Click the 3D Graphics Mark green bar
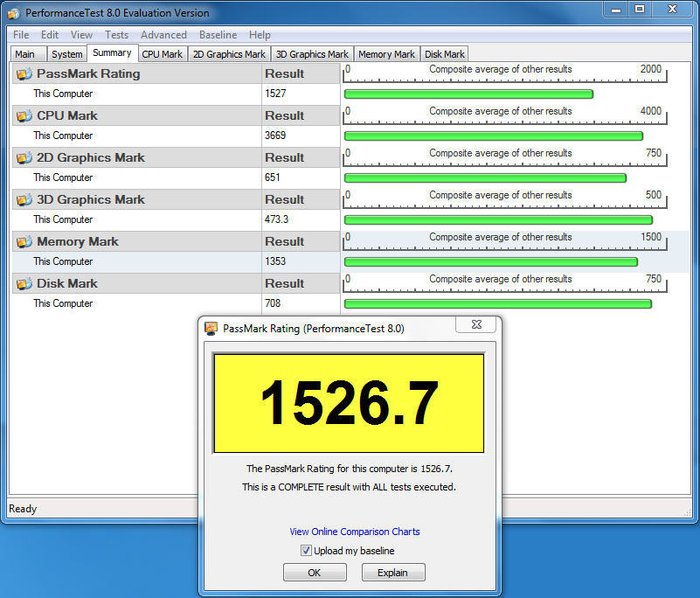 [x=498, y=220]
